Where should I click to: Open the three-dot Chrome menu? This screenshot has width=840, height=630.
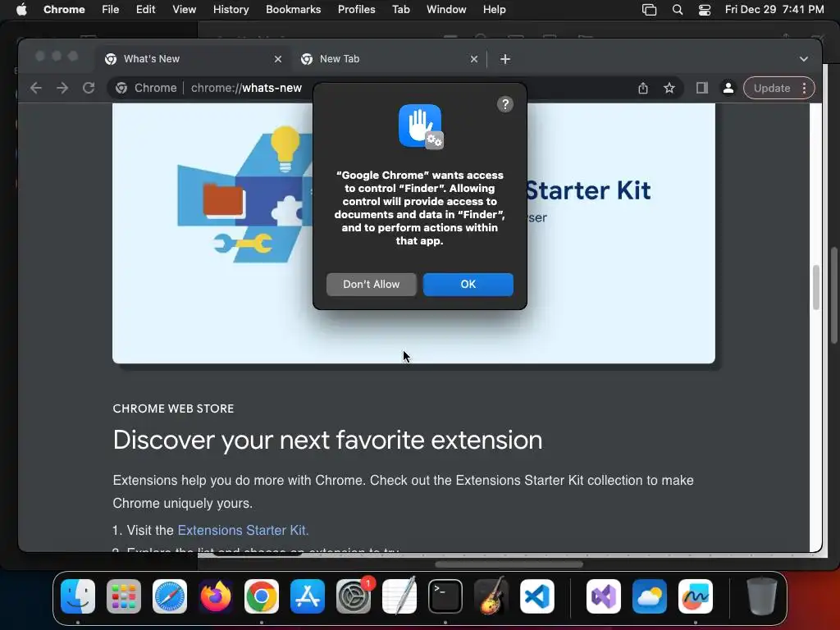tap(804, 88)
